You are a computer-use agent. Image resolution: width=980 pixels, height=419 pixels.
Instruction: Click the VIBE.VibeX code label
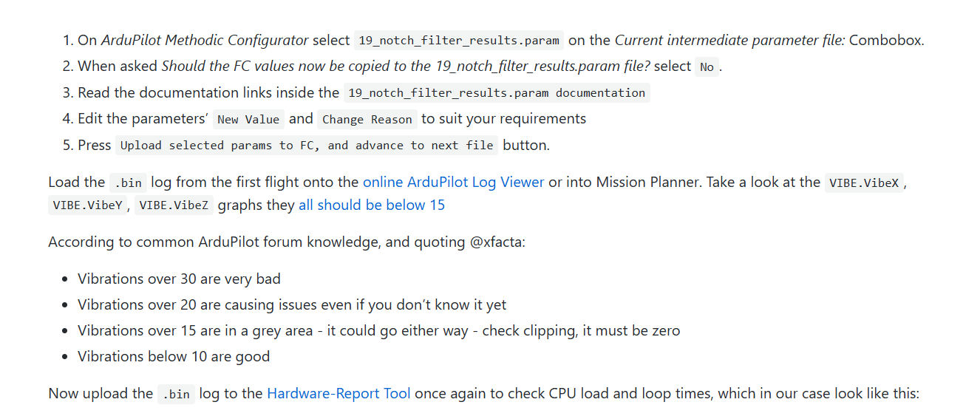[863, 183]
